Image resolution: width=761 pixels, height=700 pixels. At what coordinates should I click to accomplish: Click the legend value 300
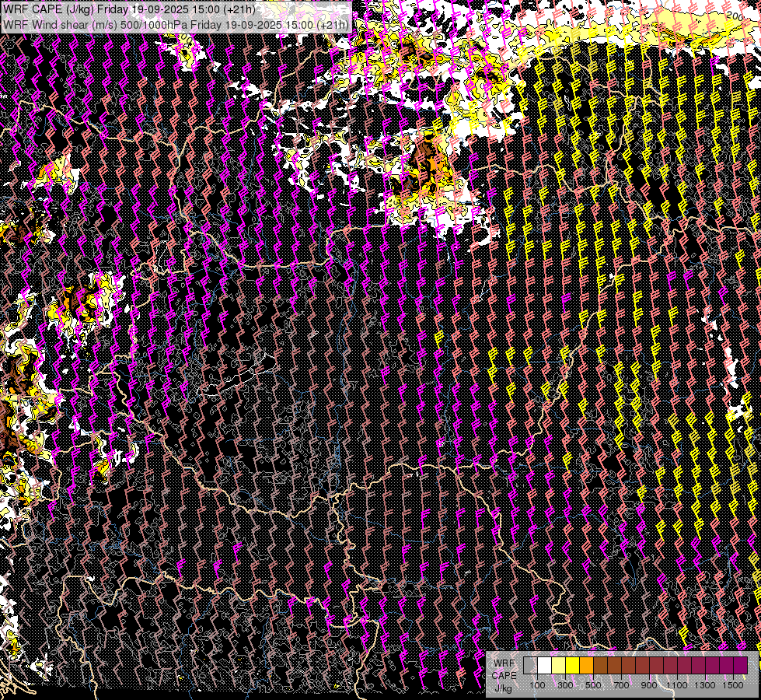pos(565,685)
